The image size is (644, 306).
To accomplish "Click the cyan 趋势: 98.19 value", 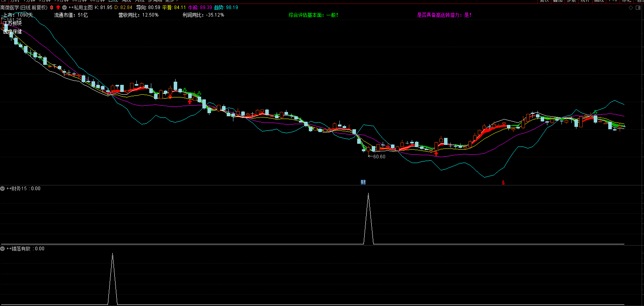I will pos(226,7).
